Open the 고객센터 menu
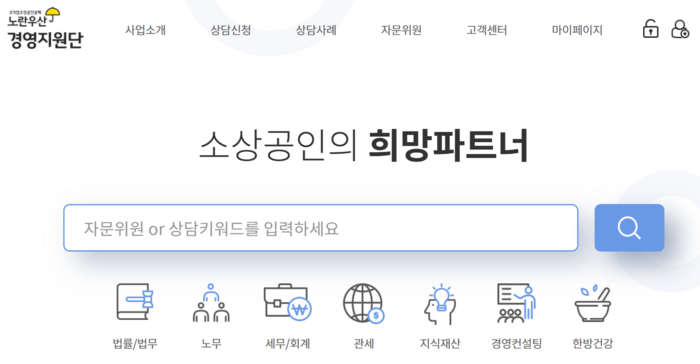 487,30
